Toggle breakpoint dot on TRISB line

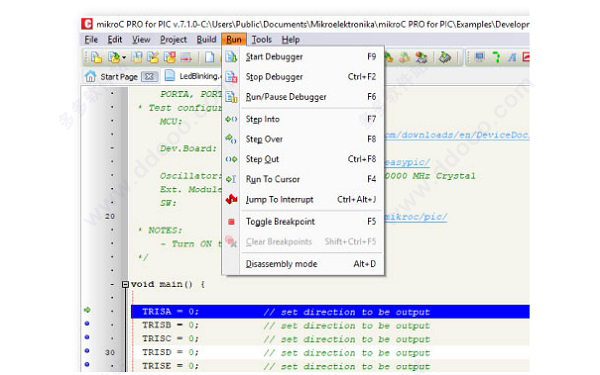click(87, 324)
